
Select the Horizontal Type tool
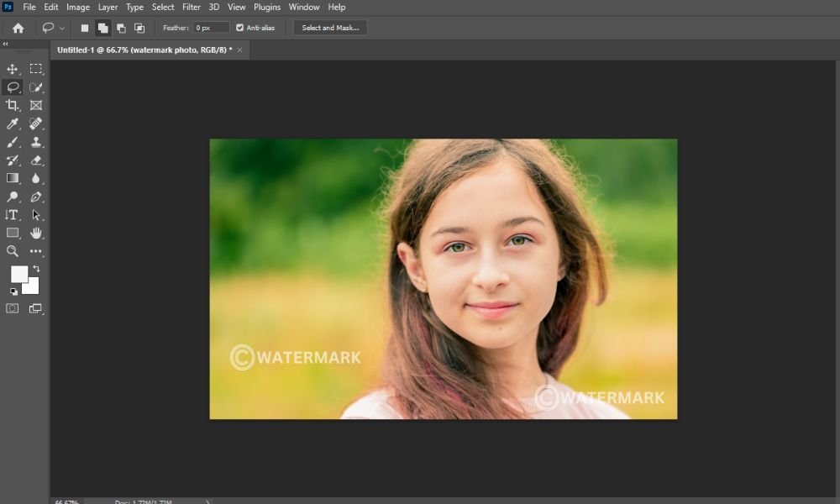point(13,215)
